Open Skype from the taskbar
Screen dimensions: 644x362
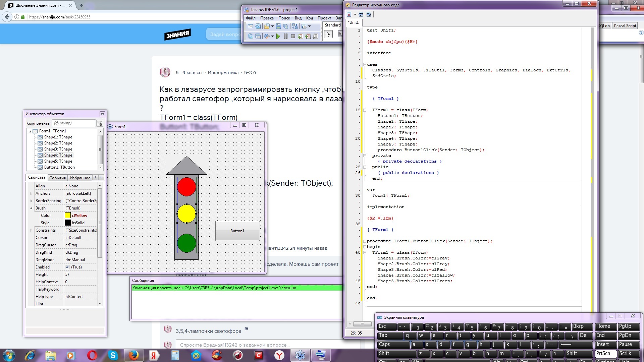[x=113, y=355]
